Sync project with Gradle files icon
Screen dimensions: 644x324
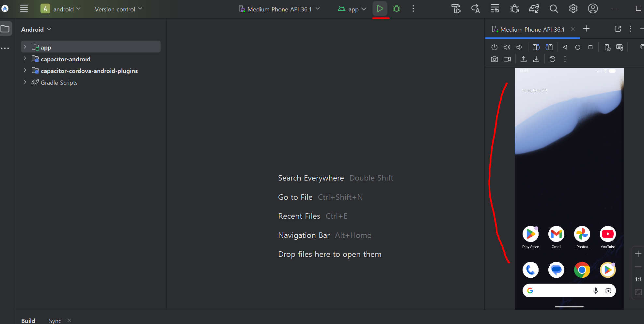coord(534,9)
